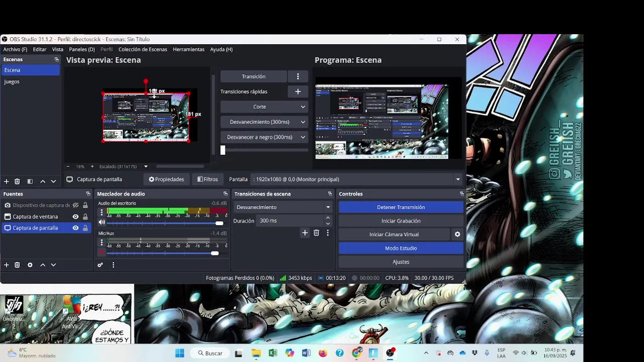Open Filtros for the selected source
The height and width of the screenshot is (362, 644).
[x=208, y=179]
